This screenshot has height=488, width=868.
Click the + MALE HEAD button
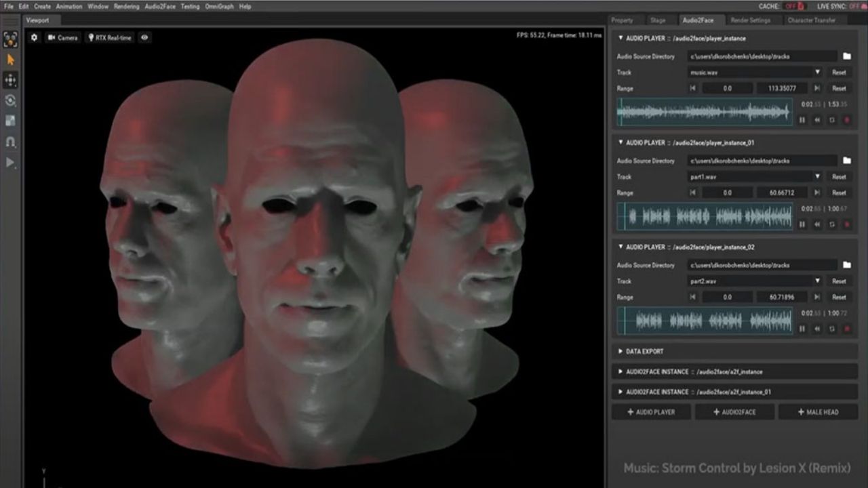click(x=818, y=411)
